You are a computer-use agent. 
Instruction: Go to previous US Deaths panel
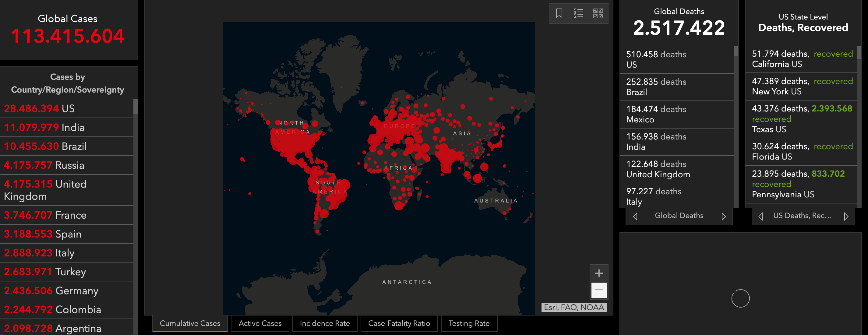[760, 216]
